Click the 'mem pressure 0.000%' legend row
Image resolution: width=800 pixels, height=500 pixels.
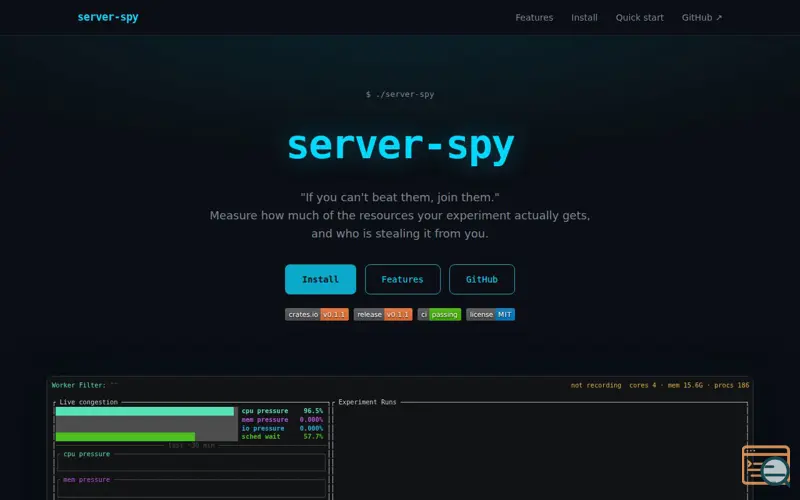[282, 419]
